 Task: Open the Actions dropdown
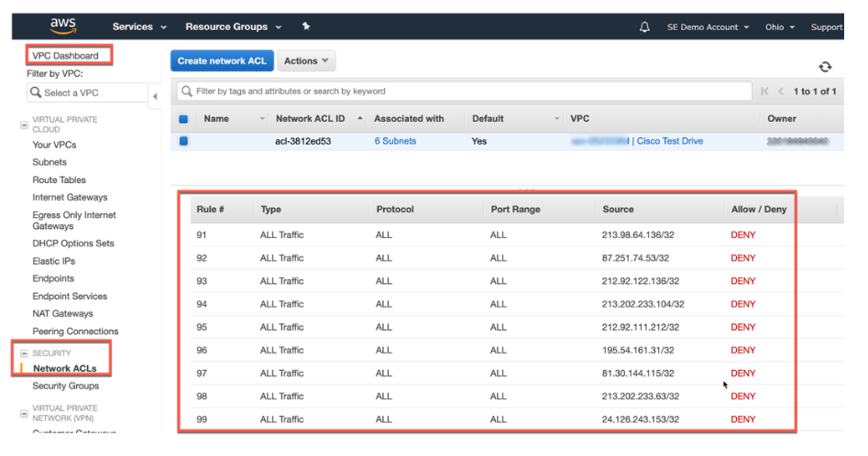click(306, 61)
